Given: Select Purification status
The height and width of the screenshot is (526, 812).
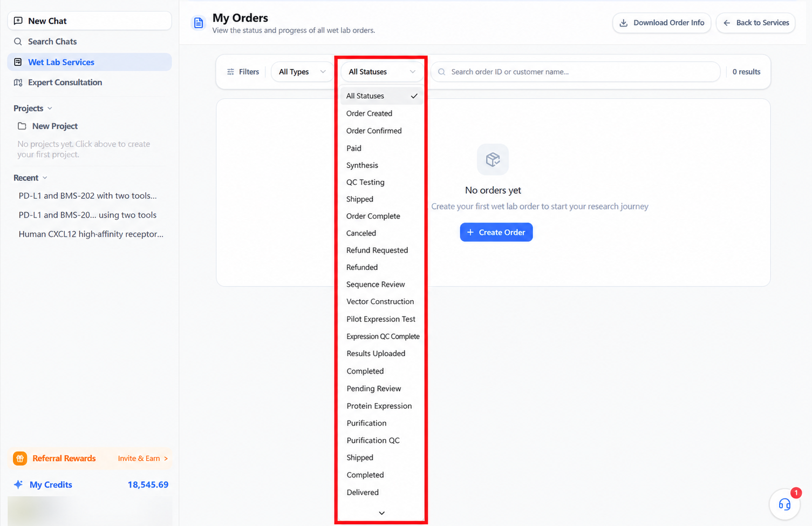Looking at the screenshot, I should pos(381,423).
